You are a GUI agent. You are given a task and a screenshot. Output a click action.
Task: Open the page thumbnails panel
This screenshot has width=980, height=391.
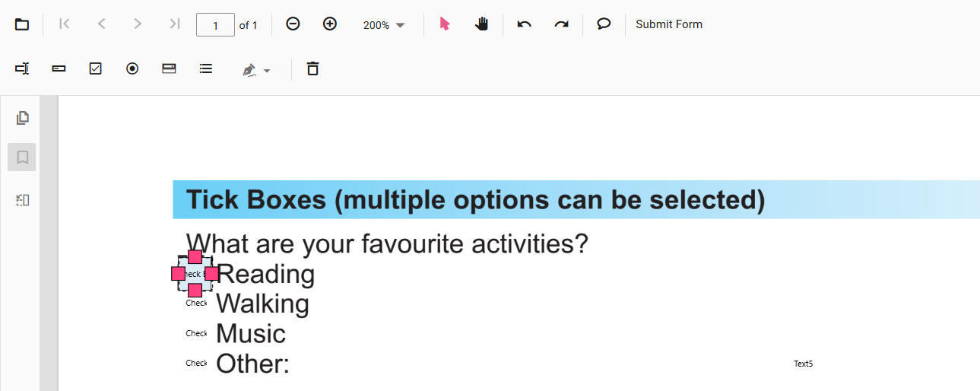pyautogui.click(x=23, y=117)
